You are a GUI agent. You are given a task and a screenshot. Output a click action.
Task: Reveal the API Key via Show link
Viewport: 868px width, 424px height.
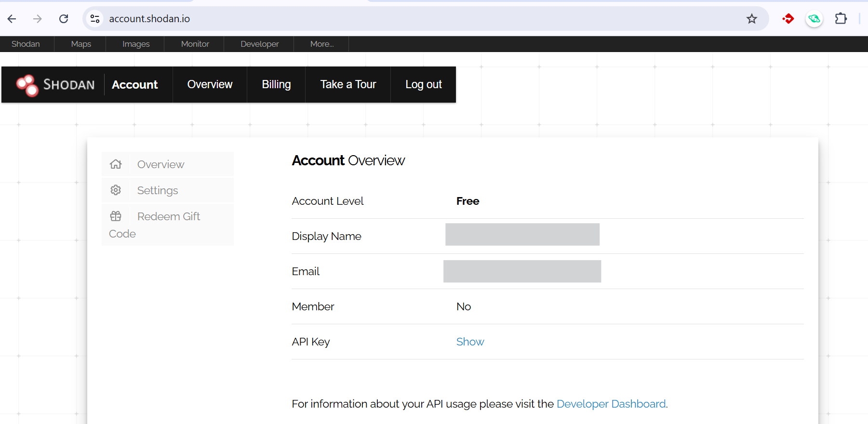[x=470, y=342]
